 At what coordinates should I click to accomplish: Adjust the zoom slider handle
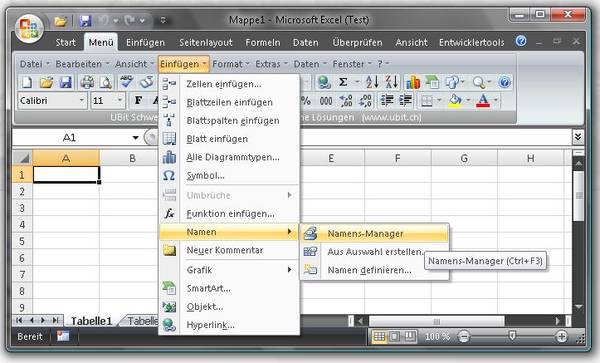pos(512,336)
